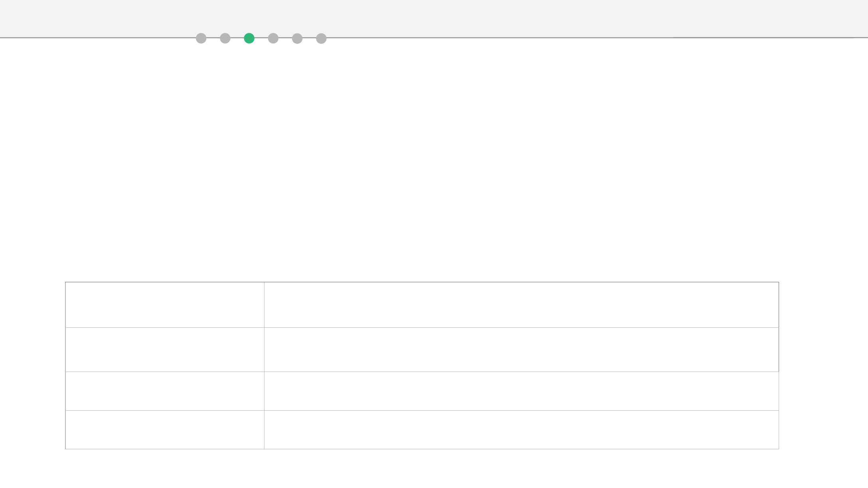Jump to the fourth step dot
868x488 pixels.
pyautogui.click(x=273, y=38)
